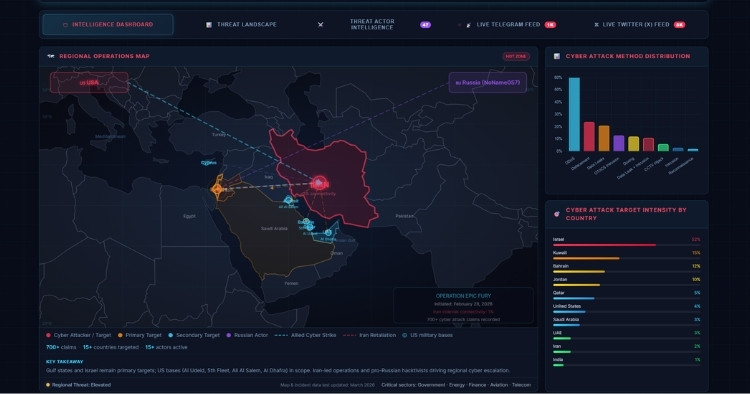Click the tall blue DDoS bar in chart
Screen dimensions: 750x394
pyautogui.click(x=574, y=114)
